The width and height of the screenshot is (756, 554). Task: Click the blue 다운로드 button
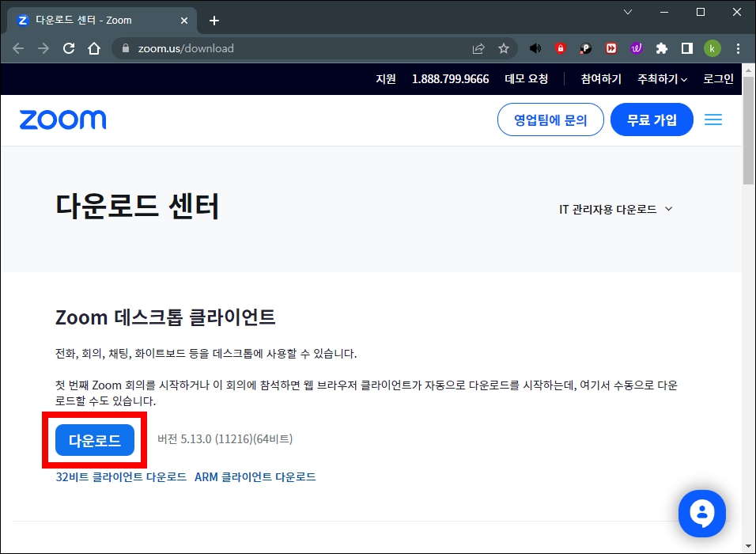(x=95, y=440)
